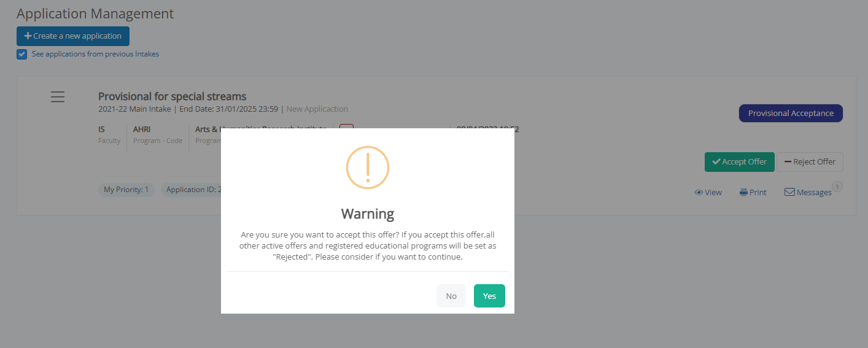Click the Accept Offer button
The width and height of the screenshot is (868, 348).
[x=740, y=162]
